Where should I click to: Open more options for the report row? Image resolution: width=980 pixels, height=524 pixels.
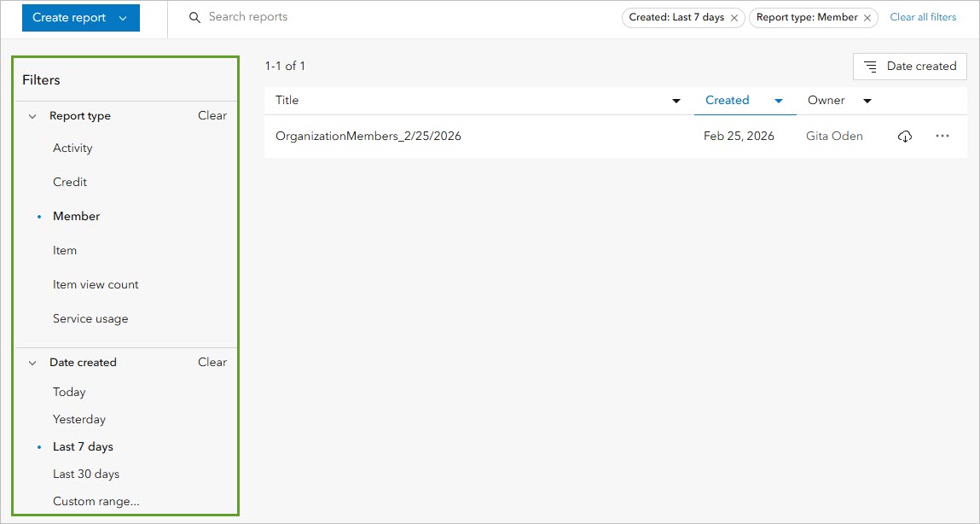pos(942,136)
